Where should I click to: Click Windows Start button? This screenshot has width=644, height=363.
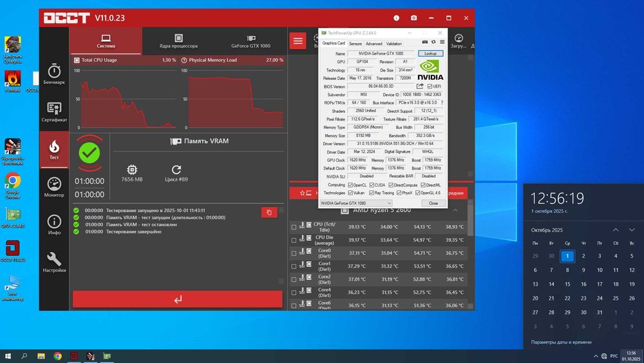(8, 356)
